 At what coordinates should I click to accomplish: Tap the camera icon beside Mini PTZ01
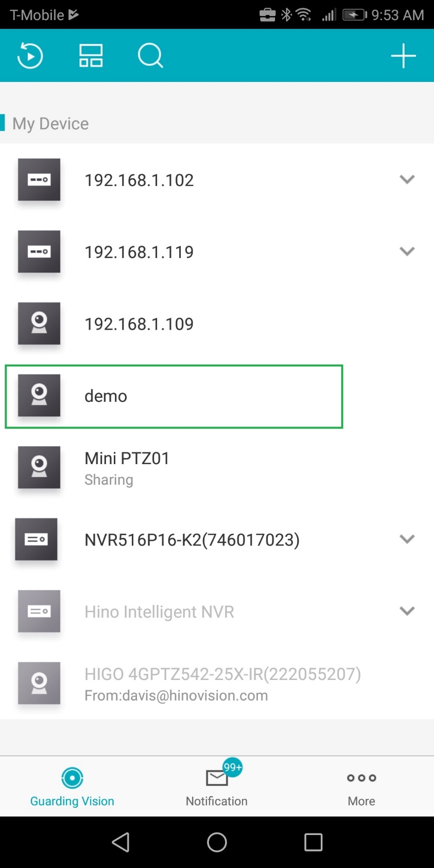(39, 467)
